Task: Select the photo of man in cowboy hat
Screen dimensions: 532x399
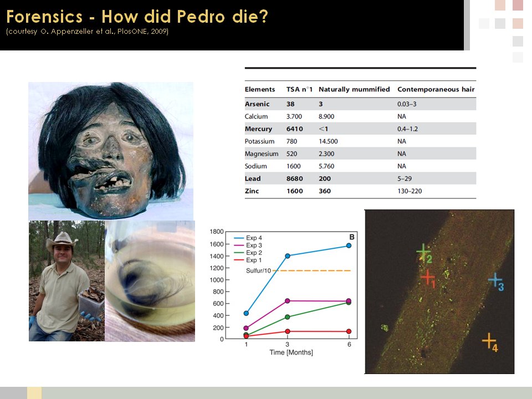Action: (66, 281)
